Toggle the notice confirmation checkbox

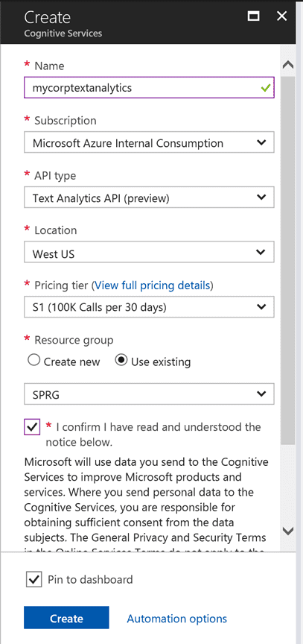(x=32, y=428)
